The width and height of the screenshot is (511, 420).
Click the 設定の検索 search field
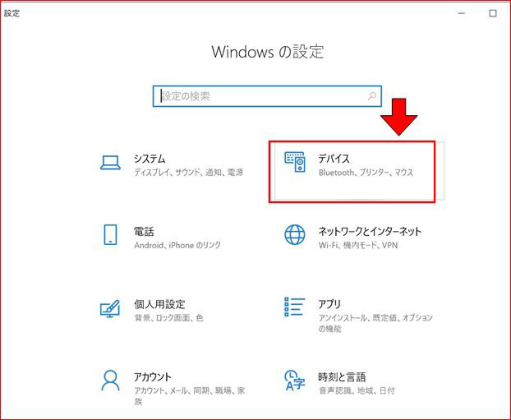tap(267, 96)
